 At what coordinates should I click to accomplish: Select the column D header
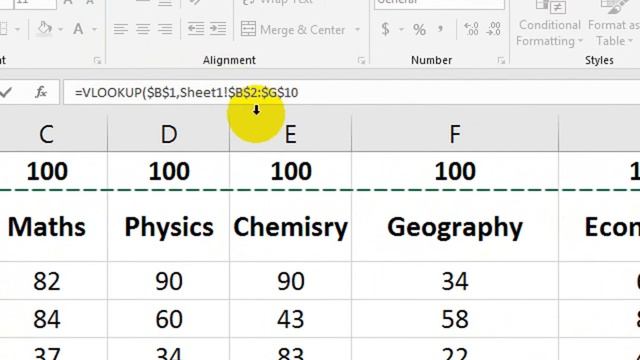[169, 134]
